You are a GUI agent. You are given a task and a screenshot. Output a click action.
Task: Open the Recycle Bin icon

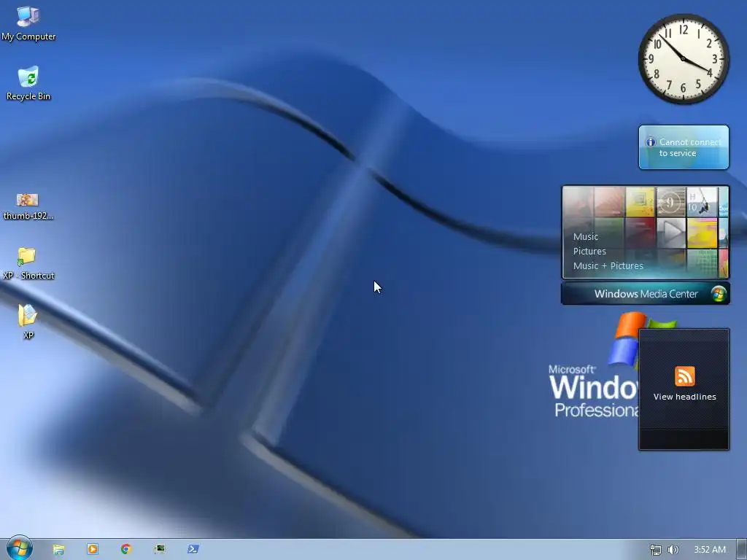[x=28, y=83]
